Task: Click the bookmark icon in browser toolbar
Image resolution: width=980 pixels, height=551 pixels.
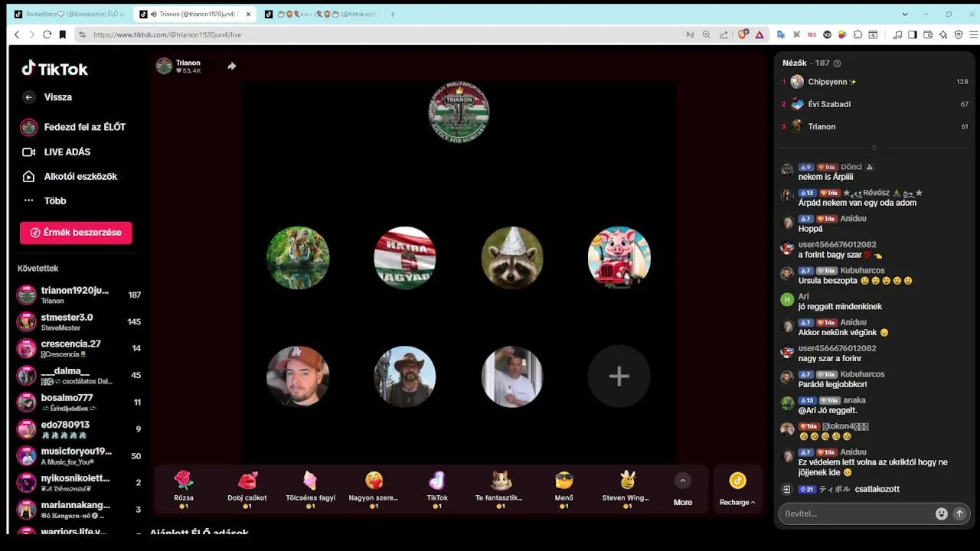Action: (62, 34)
